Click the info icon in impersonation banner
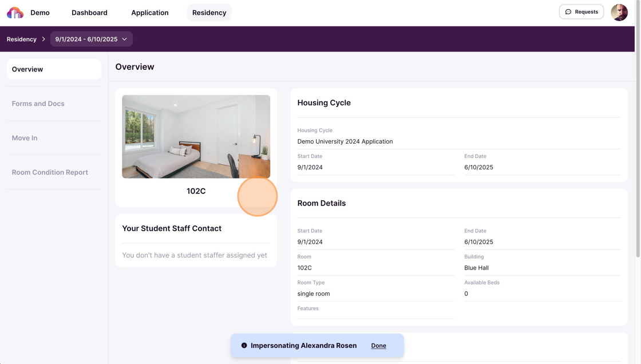641x364 pixels. pos(244,345)
